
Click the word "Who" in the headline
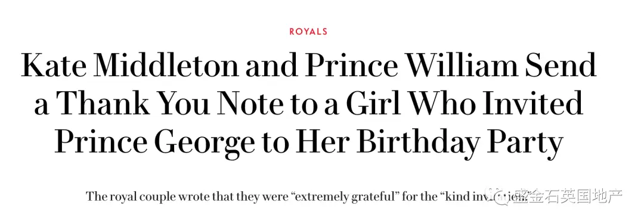pyautogui.click(x=442, y=103)
